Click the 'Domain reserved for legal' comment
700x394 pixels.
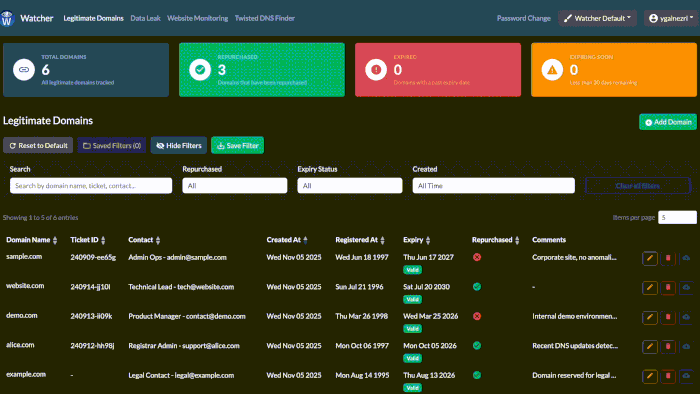574,375
